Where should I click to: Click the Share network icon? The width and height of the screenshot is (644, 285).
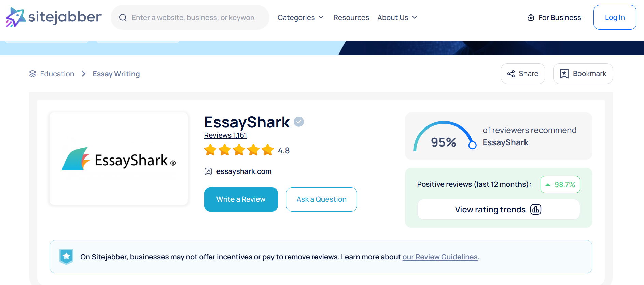click(511, 74)
